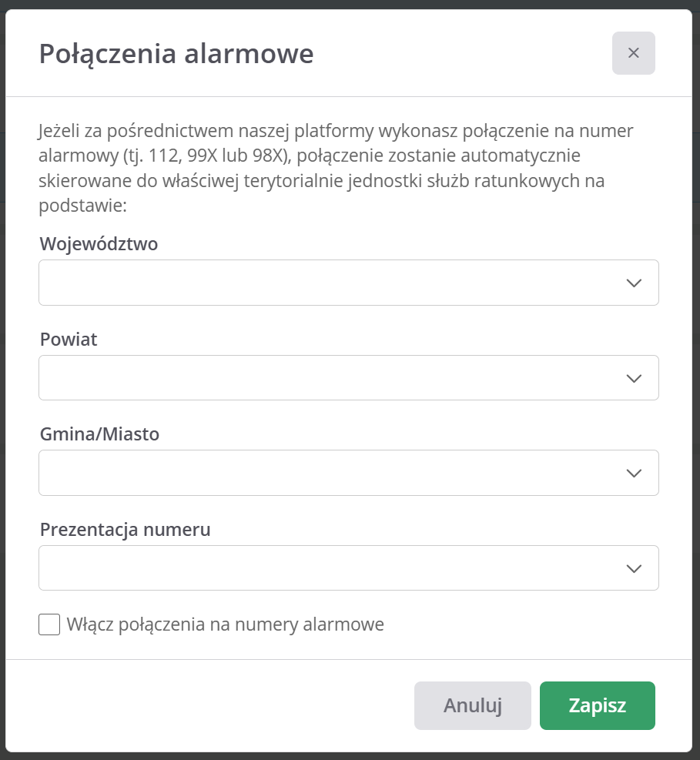Expand the Prezentacja numeru select box
The width and height of the screenshot is (700, 760).
[331, 568]
